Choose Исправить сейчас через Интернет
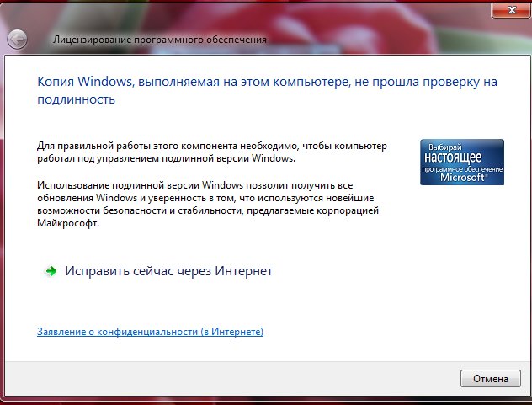 click(168, 271)
